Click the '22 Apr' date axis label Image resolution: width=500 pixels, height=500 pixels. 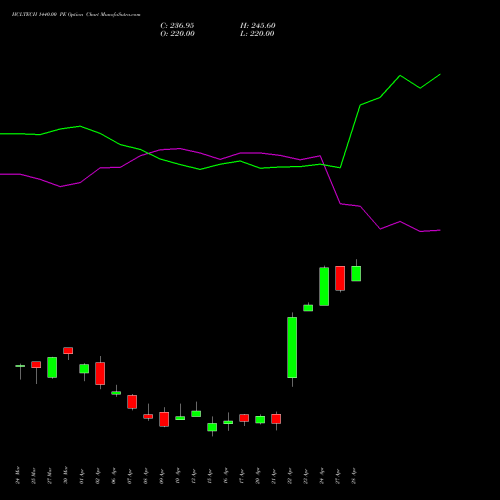pos(290,476)
